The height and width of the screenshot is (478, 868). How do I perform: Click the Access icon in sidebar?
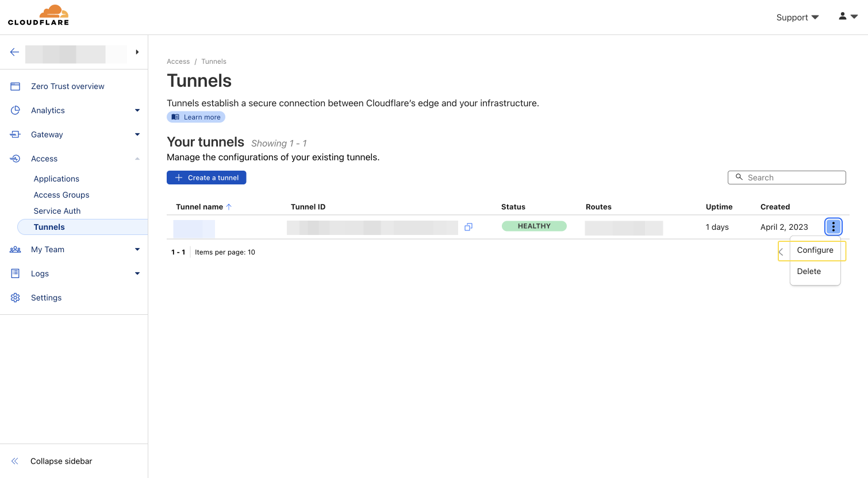pyautogui.click(x=16, y=159)
